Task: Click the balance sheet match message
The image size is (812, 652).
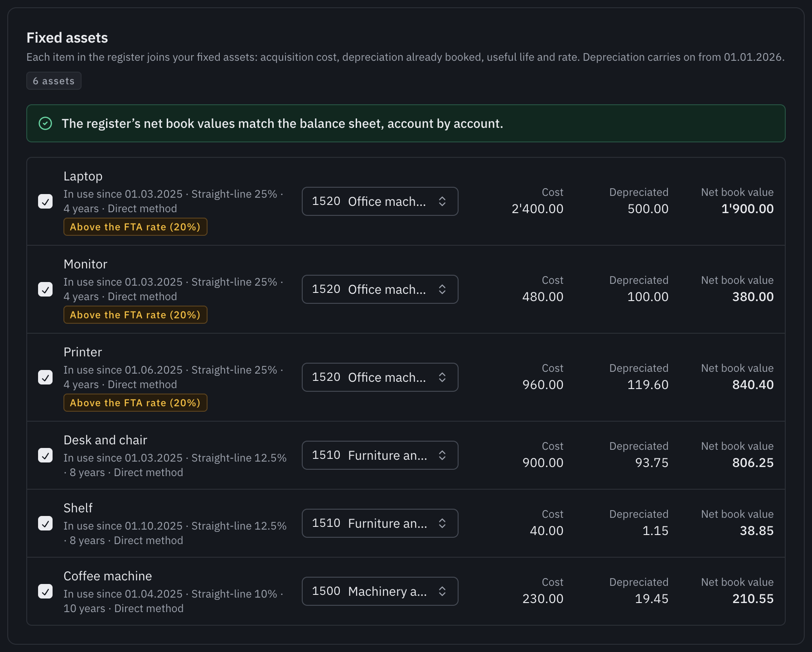Action: click(x=282, y=123)
